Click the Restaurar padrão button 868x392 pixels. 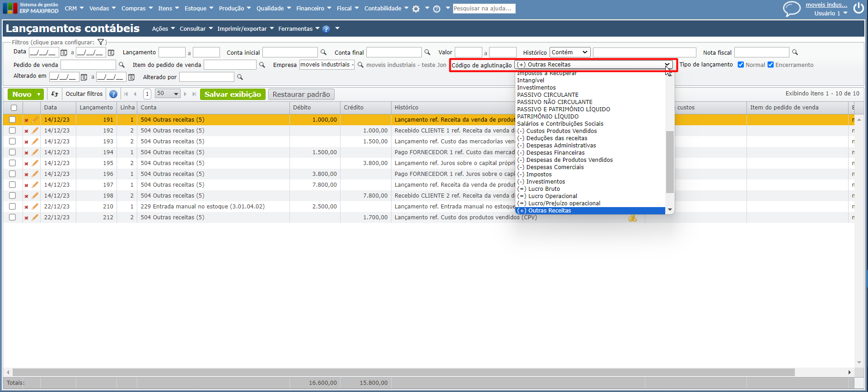(301, 94)
